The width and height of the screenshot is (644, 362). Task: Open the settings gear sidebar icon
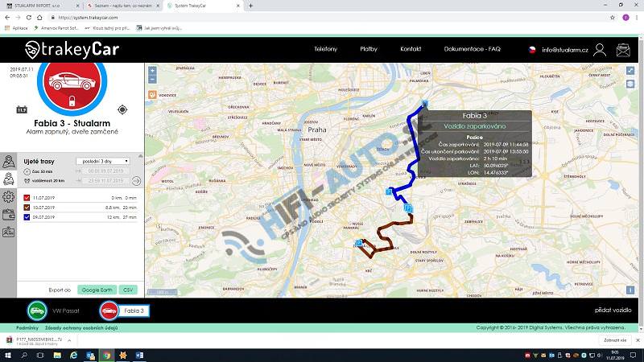pyautogui.click(x=8, y=197)
